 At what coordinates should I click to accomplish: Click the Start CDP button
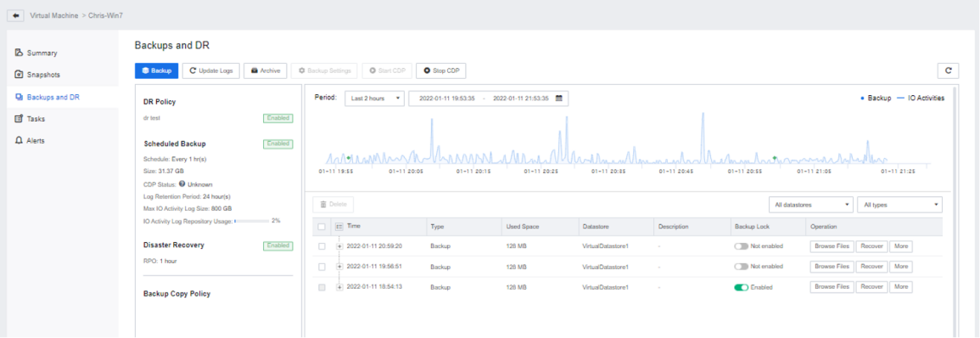tap(388, 70)
